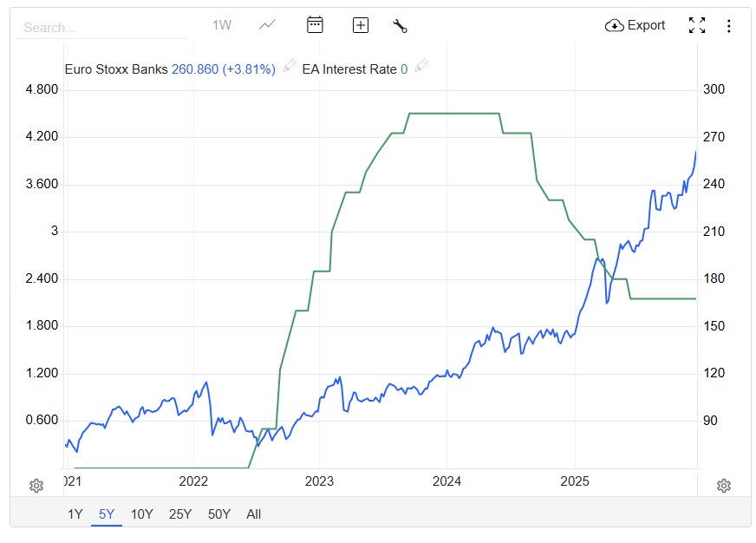
Task: Show All historical data
Action: pos(253,514)
